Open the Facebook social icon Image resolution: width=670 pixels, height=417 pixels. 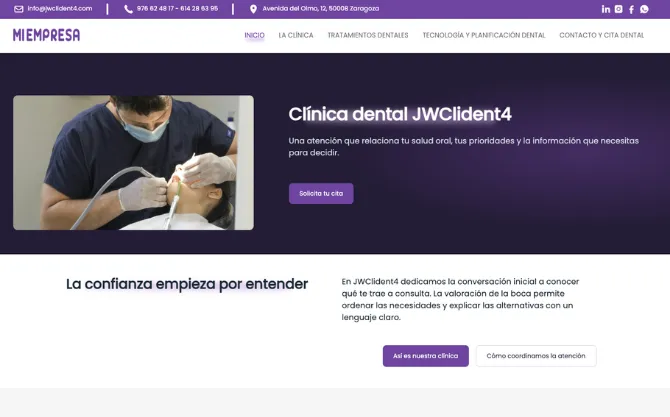click(631, 9)
